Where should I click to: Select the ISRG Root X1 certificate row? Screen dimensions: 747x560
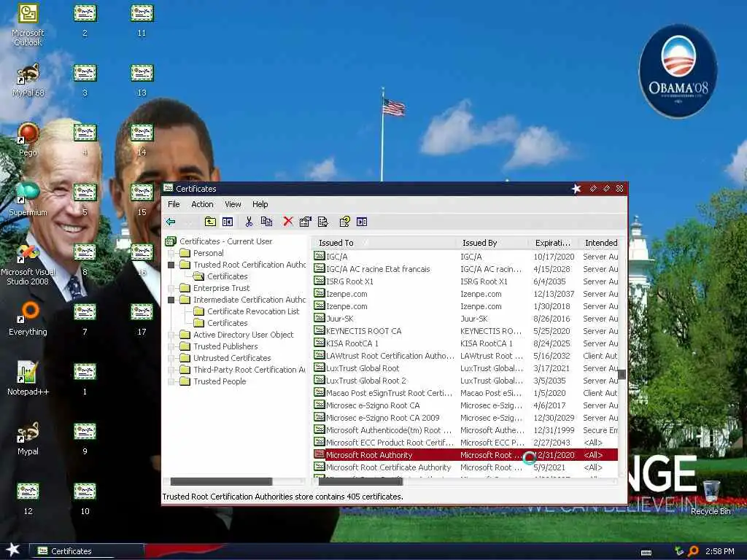[465, 281]
